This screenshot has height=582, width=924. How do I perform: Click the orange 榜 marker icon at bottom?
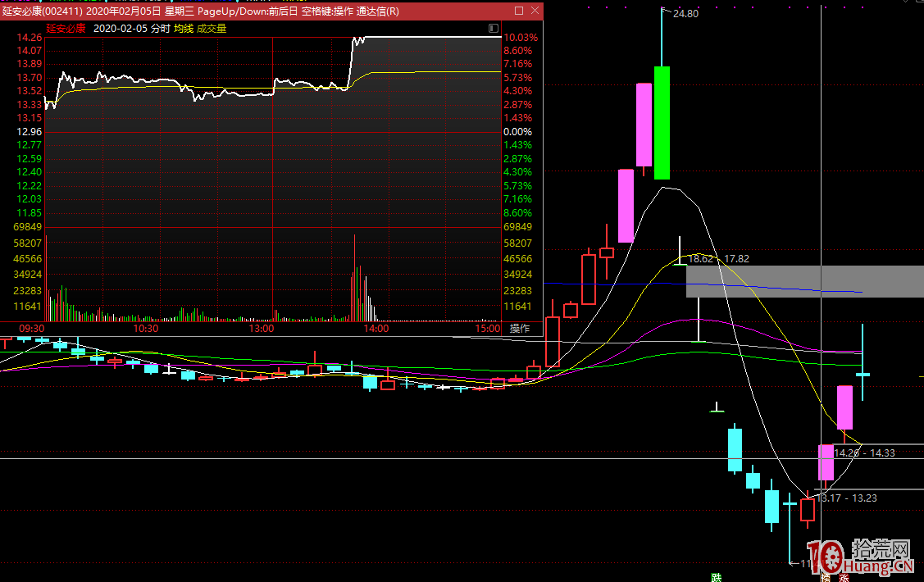[x=825, y=576]
